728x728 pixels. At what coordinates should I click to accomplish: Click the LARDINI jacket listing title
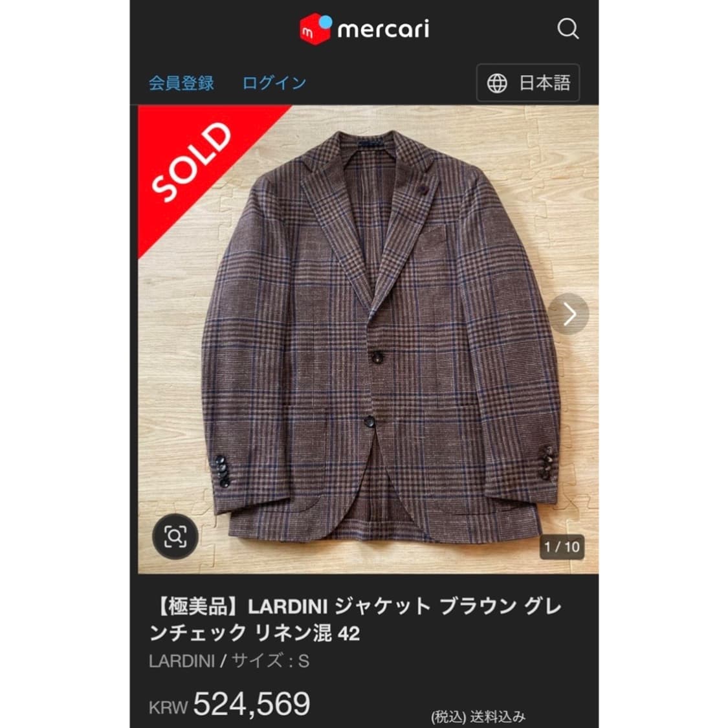[355, 619]
